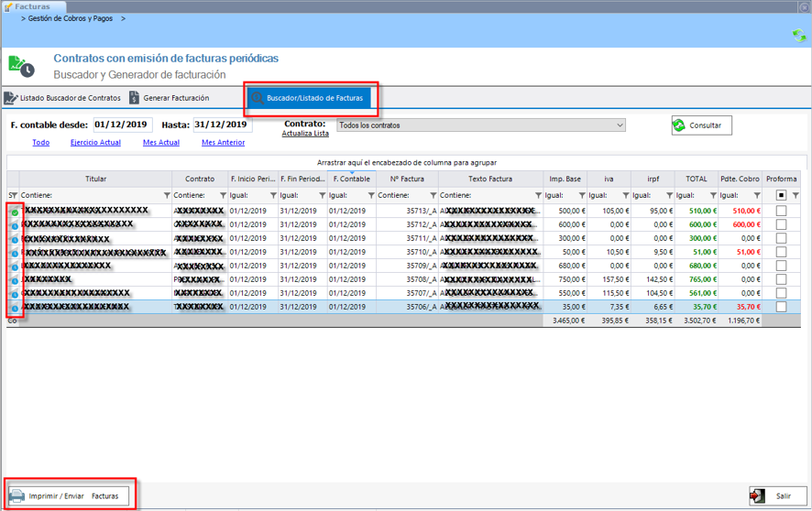Screen dimensions: 812x511
Task: Click blue status icon of invoice 35712/_A
Action: point(15,226)
